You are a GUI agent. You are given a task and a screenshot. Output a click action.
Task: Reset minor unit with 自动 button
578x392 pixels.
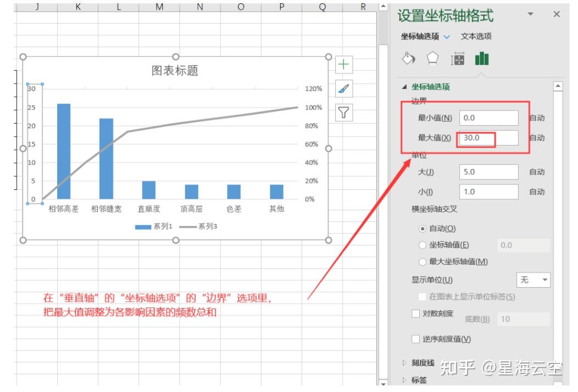click(x=537, y=192)
